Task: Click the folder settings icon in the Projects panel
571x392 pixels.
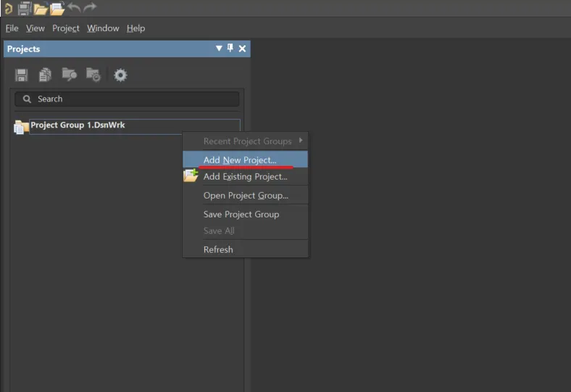Action: (93, 75)
